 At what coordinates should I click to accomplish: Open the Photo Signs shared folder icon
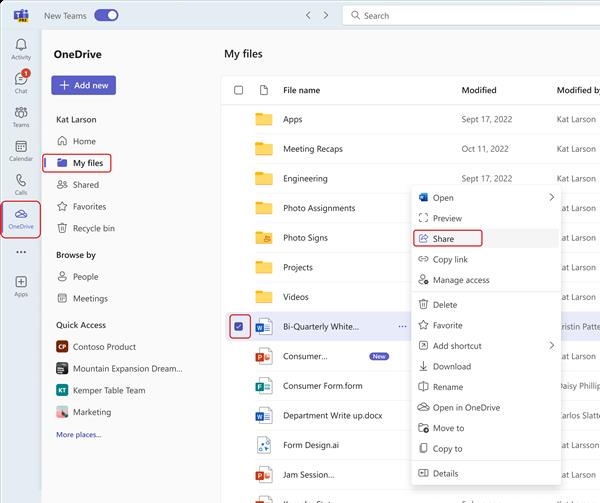coord(264,238)
